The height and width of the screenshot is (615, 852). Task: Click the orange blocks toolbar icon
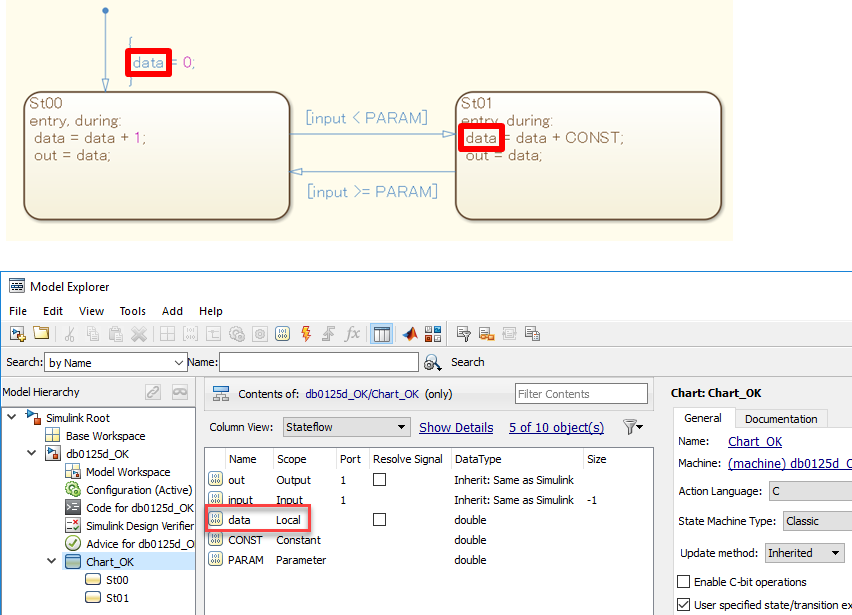click(486, 334)
